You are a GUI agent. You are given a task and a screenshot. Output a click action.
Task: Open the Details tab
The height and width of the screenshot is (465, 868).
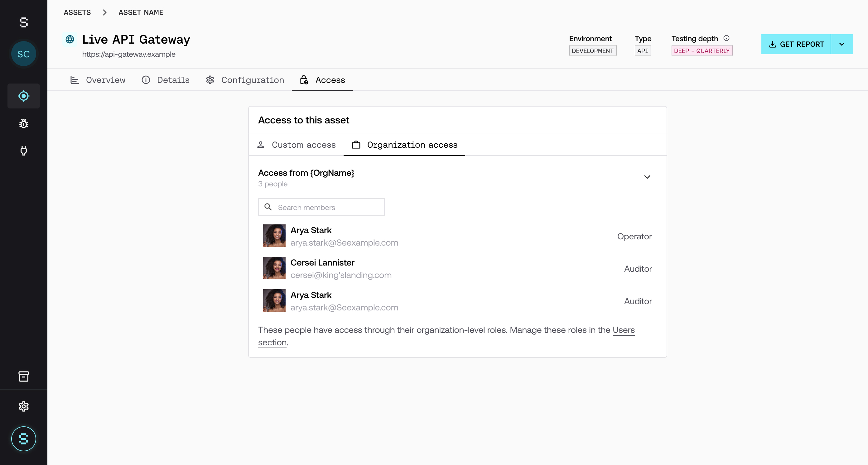tap(166, 80)
